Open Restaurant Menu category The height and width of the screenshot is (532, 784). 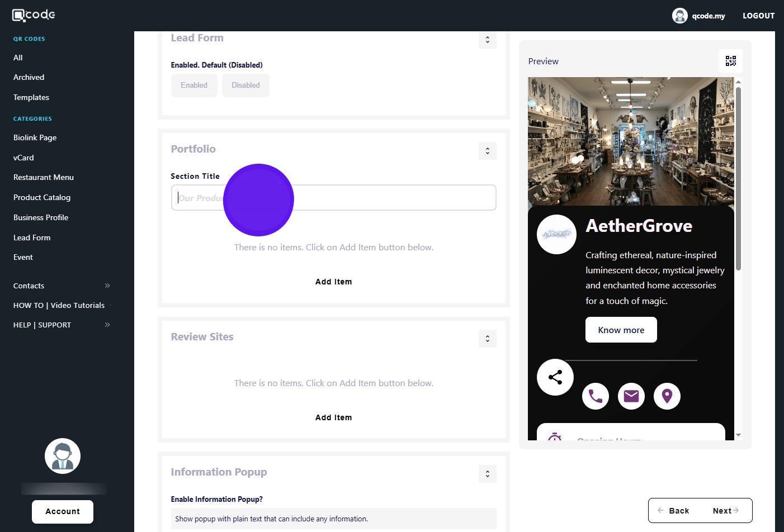pyautogui.click(x=44, y=177)
